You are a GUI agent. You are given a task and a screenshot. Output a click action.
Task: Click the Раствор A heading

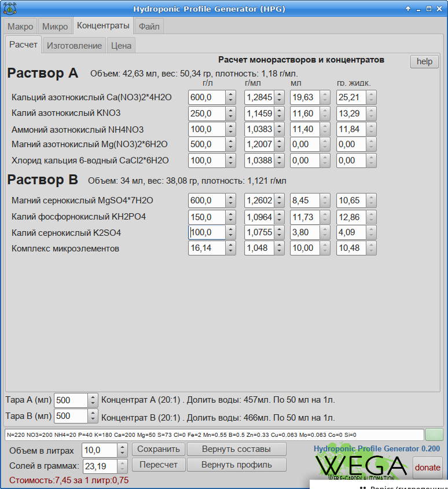click(43, 73)
